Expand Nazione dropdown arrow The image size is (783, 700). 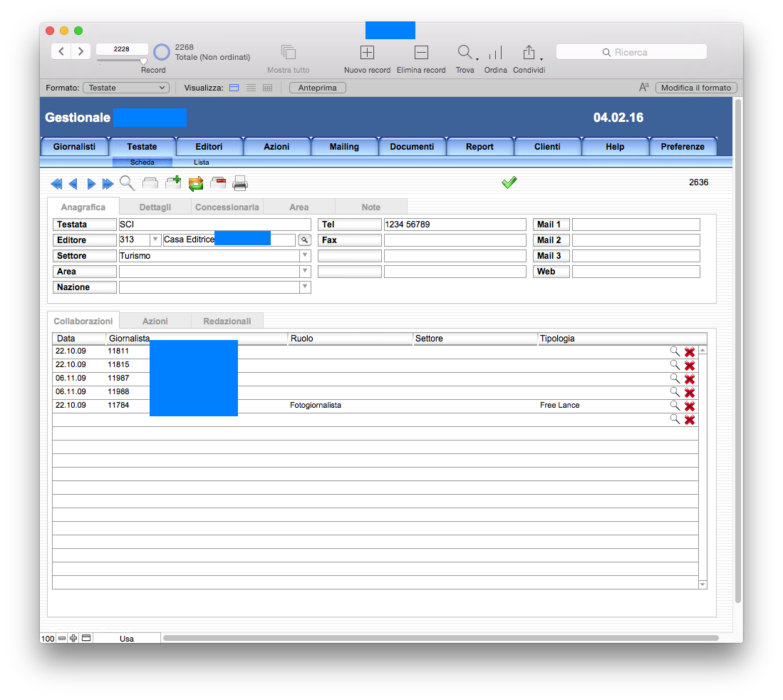point(305,287)
